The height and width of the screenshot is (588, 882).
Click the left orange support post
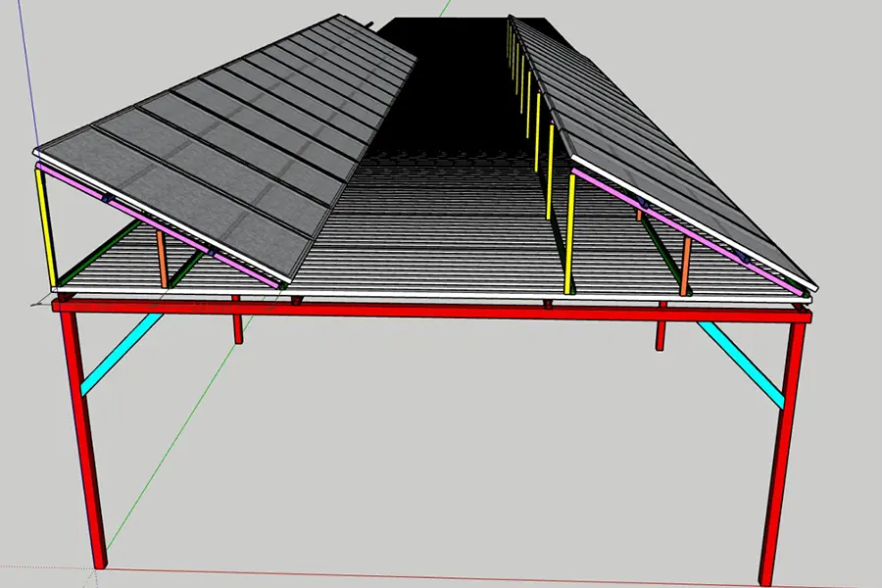tap(164, 260)
